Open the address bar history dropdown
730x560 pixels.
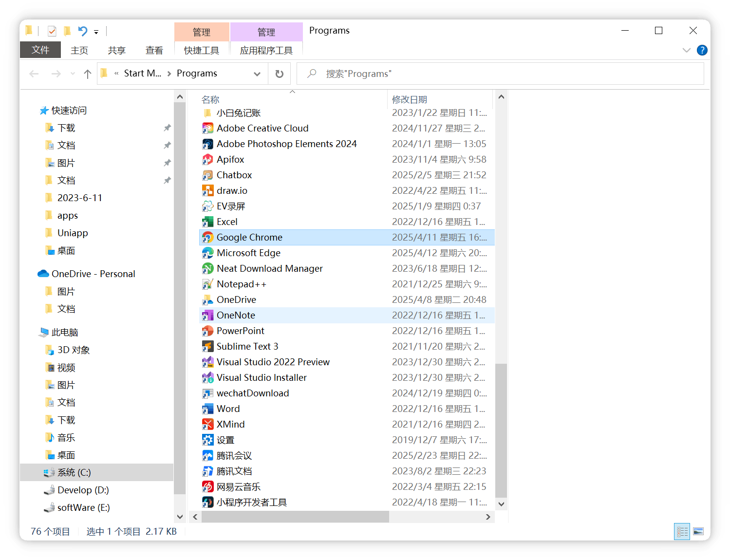[257, 74]
